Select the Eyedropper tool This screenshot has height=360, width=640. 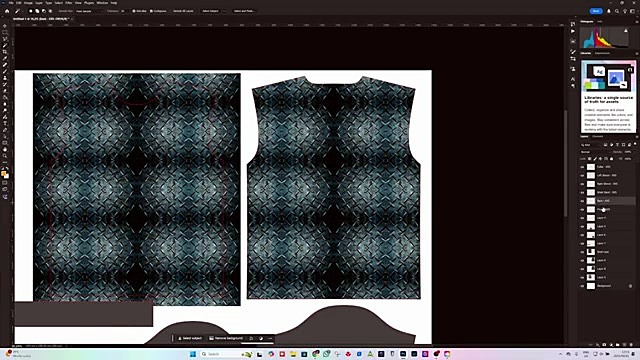coord(5,58)
